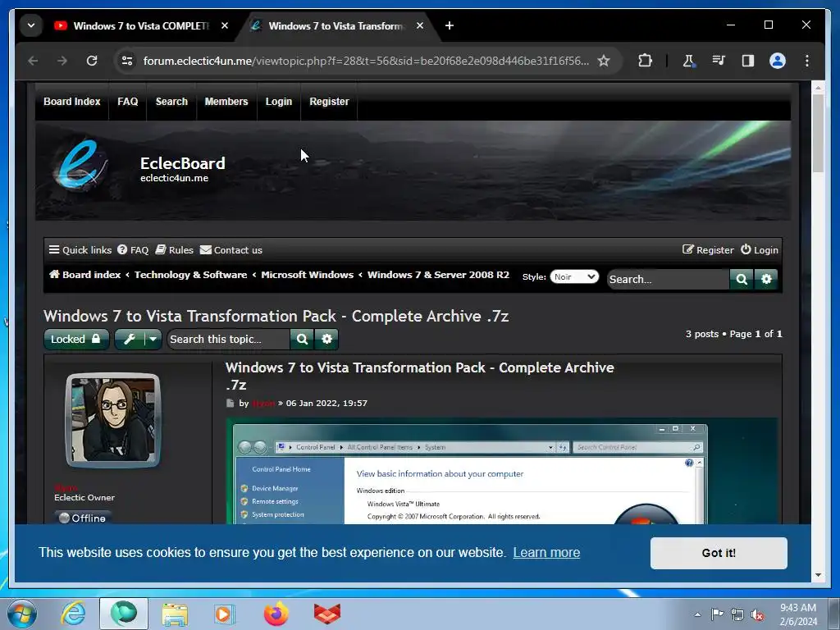The image size is (840, 630).
Task: Open a new browser tab
Action: coord(449,25)
